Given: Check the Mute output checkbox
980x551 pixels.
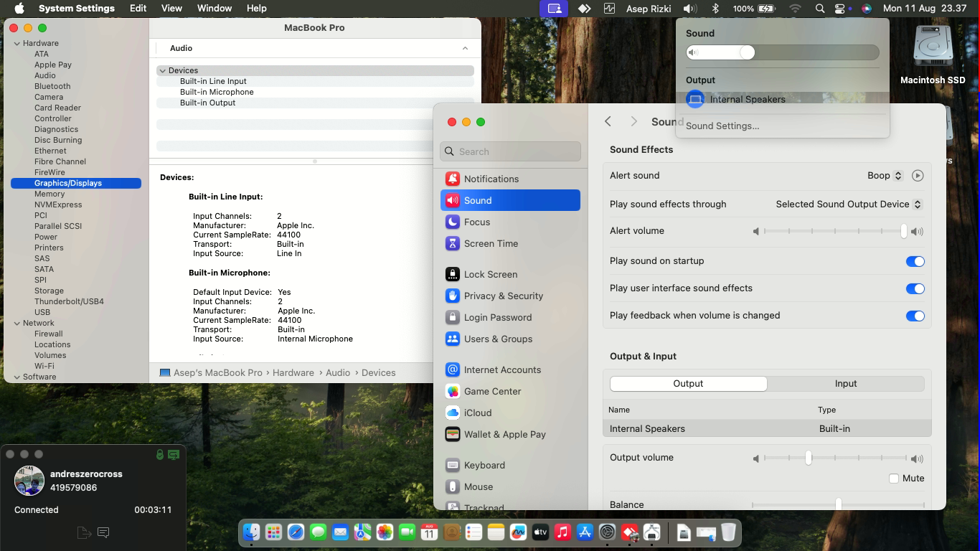Looking at the screenshot, I should point(894,479).
